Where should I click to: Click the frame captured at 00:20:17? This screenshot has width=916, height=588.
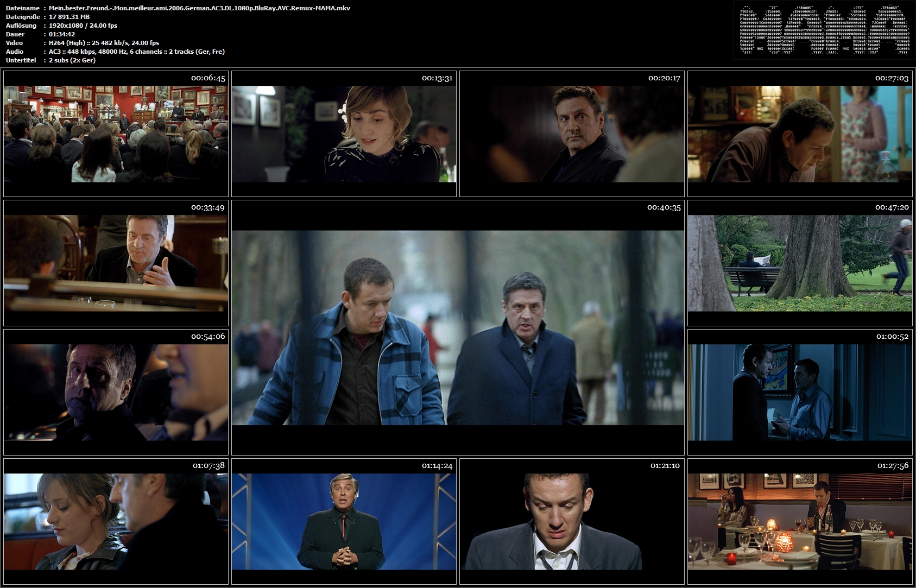tap(572, 134)
